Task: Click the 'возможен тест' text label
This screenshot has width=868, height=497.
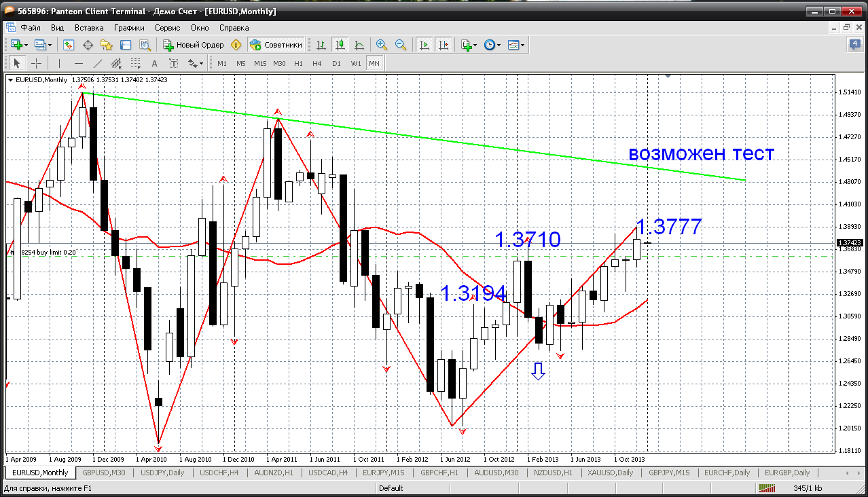Action: pos(701,153)
